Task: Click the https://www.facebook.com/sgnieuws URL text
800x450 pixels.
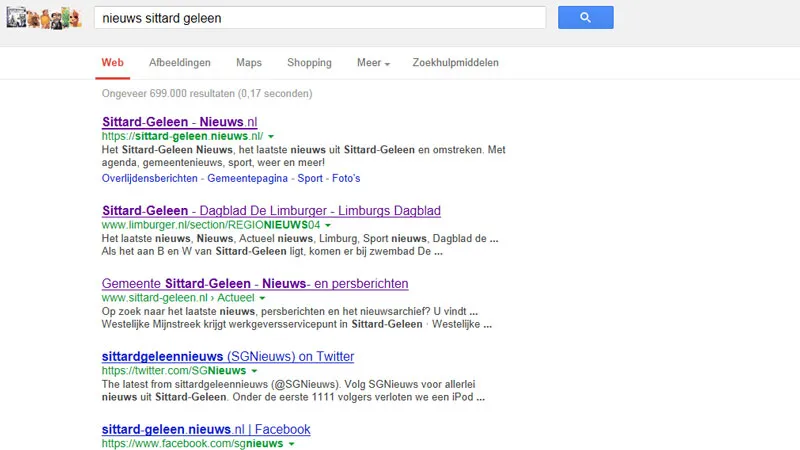Action: click(x=192, y=444)
